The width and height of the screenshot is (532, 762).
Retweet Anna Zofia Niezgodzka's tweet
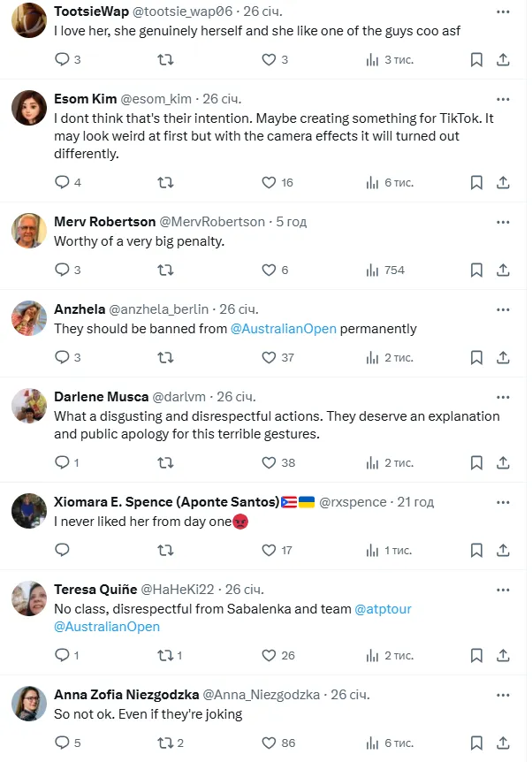coord(165,743)
